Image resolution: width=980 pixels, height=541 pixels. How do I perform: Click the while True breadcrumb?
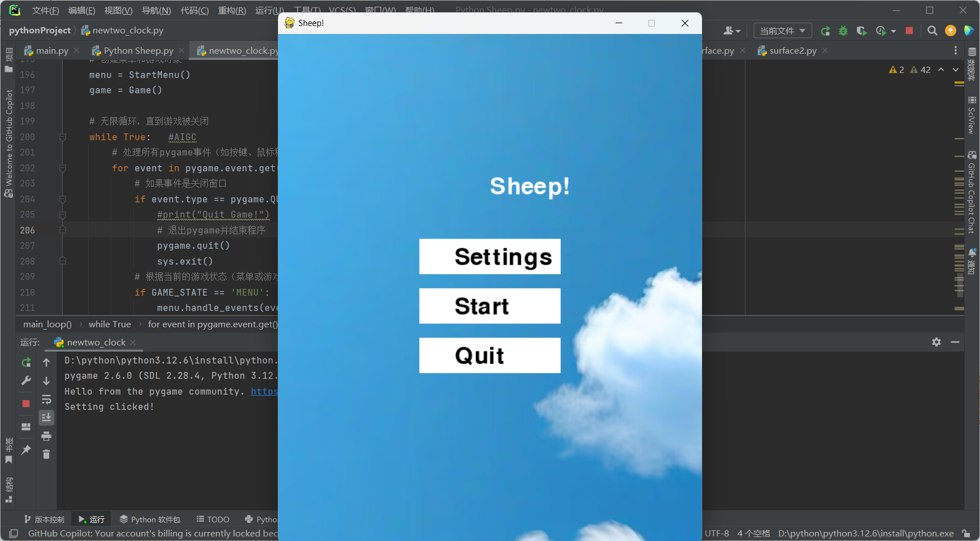pyautogui.click(x=110, y=324)
